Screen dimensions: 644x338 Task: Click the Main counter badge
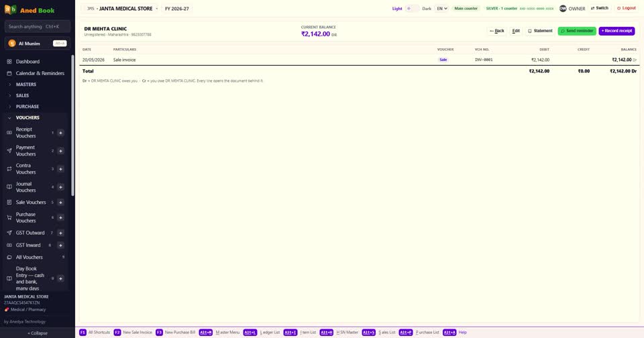[466, 8]
